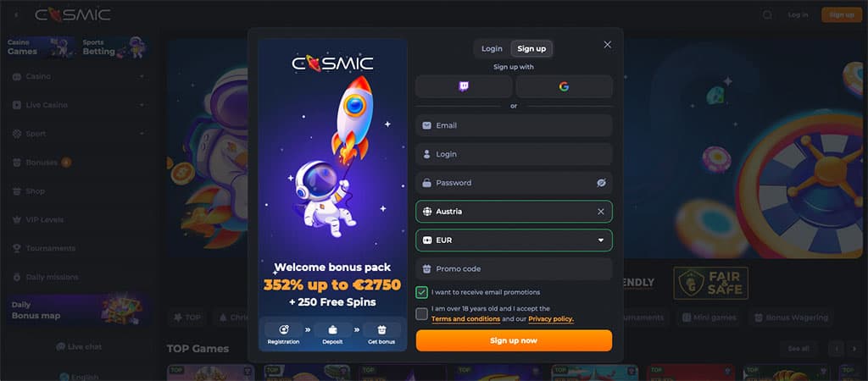Screen dimensions: 868x381
Task: Select the Sign up tab
Action: coord(531,48)
